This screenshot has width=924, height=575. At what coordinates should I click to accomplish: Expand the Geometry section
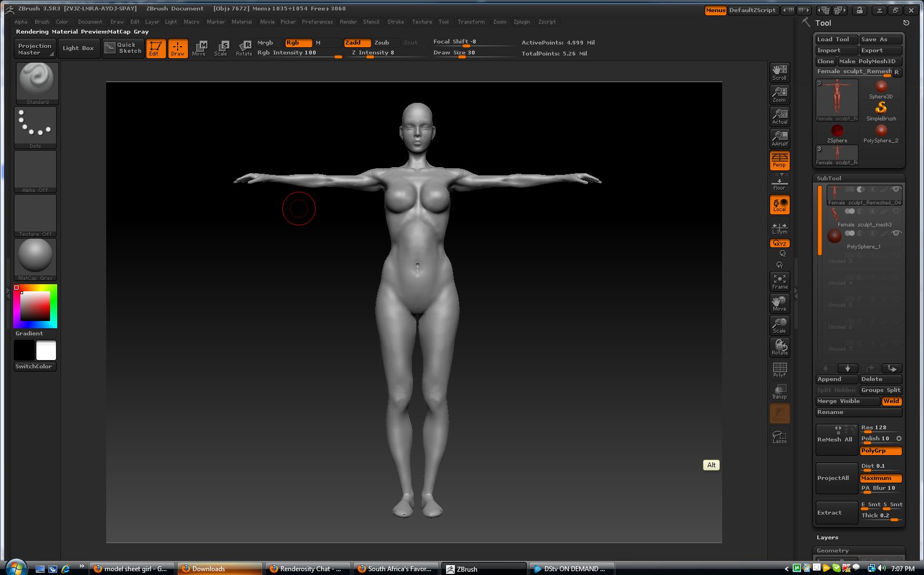(833, 550)
